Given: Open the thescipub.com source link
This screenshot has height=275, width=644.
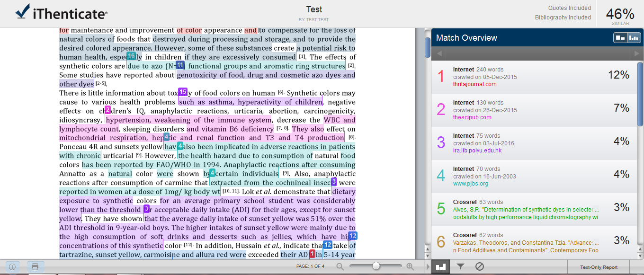Looking at the screenshot, I should tap(472, 117).
